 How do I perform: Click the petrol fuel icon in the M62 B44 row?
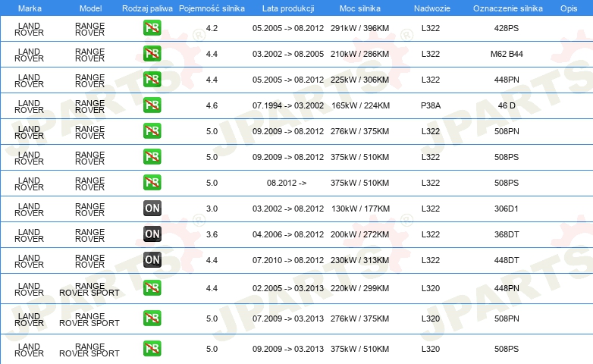coord(152,54)
